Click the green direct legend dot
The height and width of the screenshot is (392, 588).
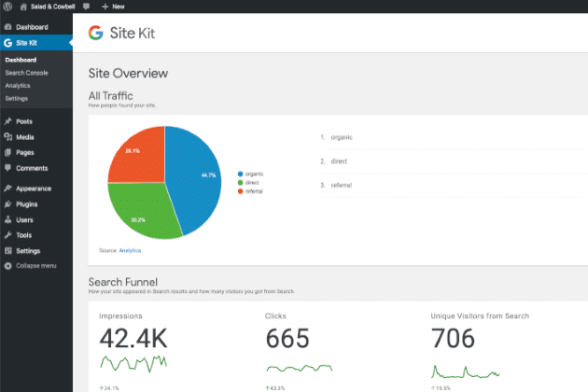coord(241,182)
